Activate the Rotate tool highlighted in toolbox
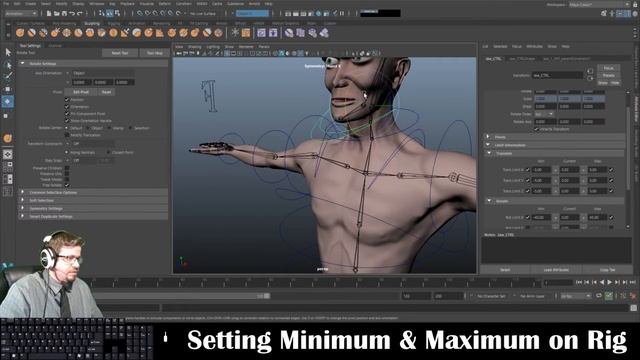 pyautogui.click(x=8, y=101)
